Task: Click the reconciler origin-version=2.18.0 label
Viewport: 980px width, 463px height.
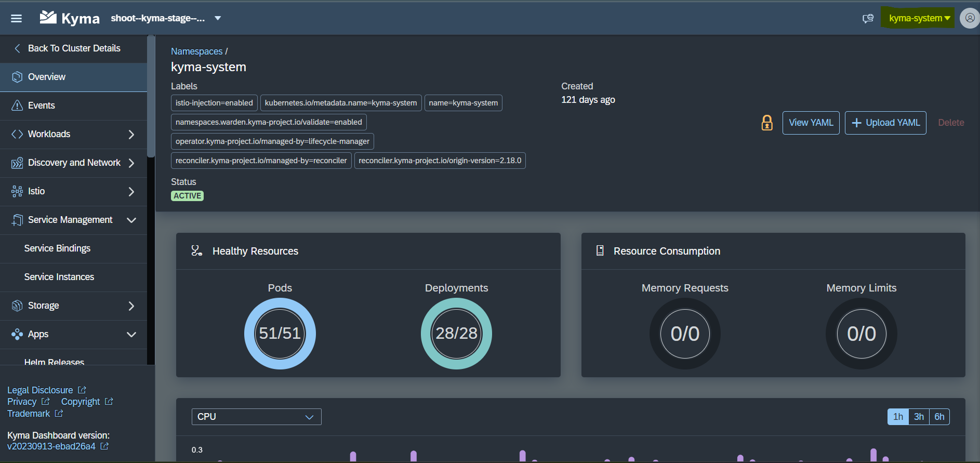Action: [440, 161]
